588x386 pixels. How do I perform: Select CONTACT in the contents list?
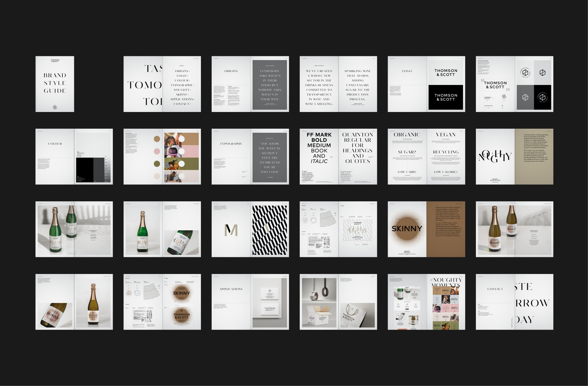[182, 104]
